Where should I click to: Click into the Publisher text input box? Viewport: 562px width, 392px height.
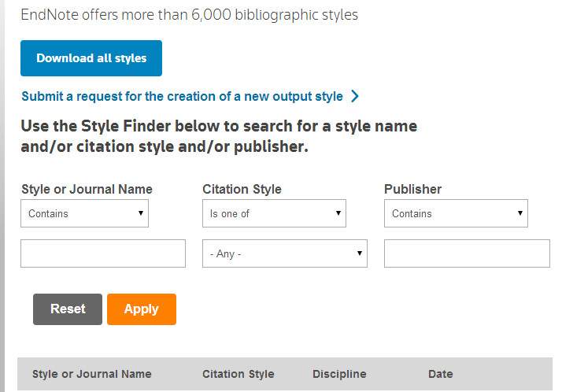pos(467,253)
